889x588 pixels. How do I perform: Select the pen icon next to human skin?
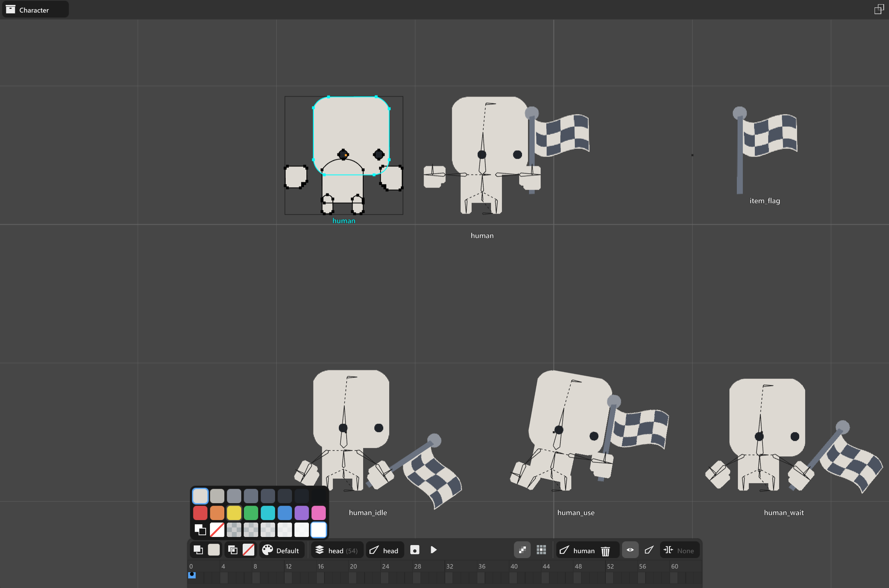click(x=565, y=550)
